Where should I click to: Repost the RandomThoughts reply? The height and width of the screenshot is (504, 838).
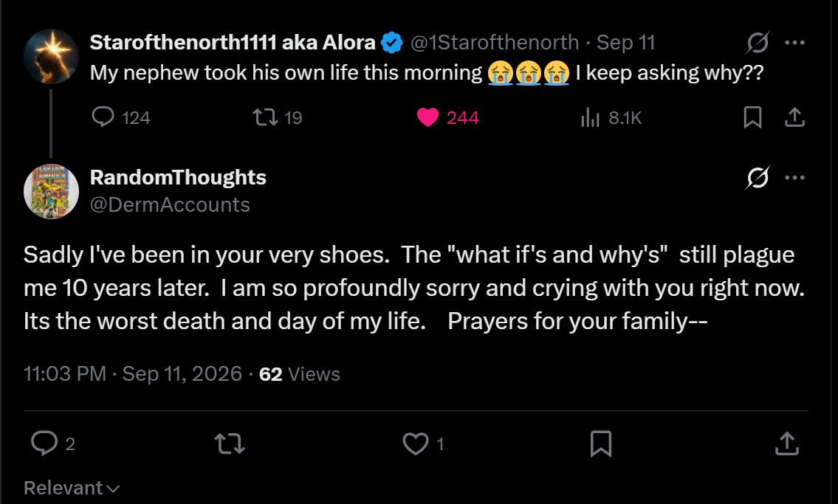(230, 443)
